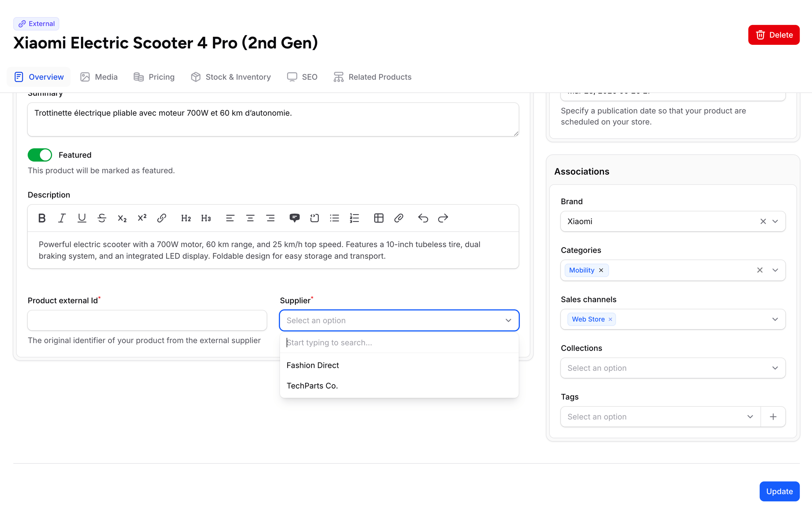
Task: Toggle the Featured switch off
Action: pyautogui.click(x=40, y=155)
